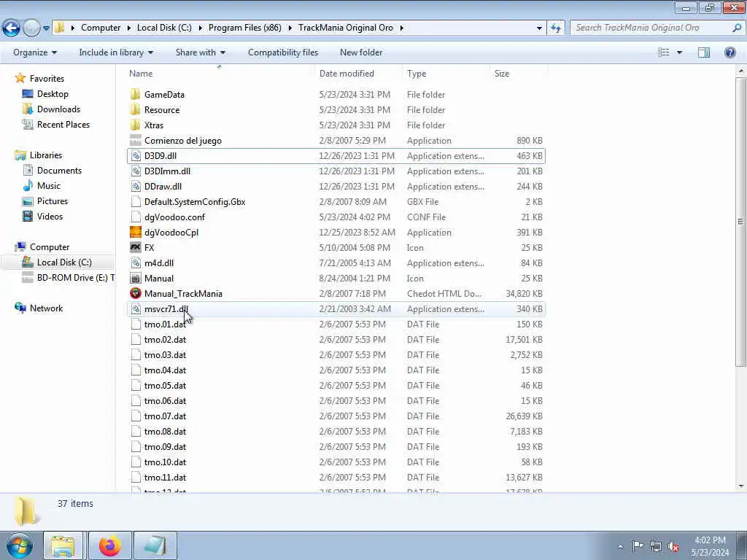
Task: Toggle the preview pane
Action: pos(704,52)
